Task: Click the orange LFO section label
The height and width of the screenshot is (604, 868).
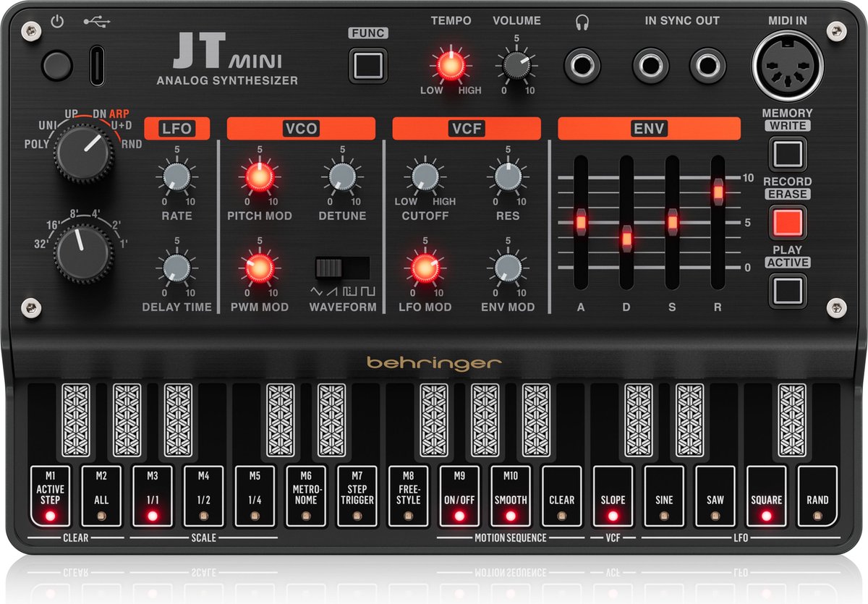Action: (x=176, y=129)
